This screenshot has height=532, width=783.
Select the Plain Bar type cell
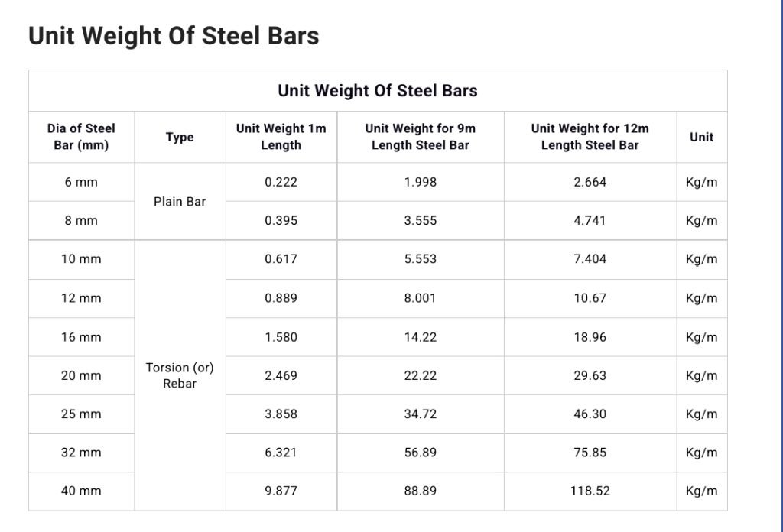click(x=180, y=201)
